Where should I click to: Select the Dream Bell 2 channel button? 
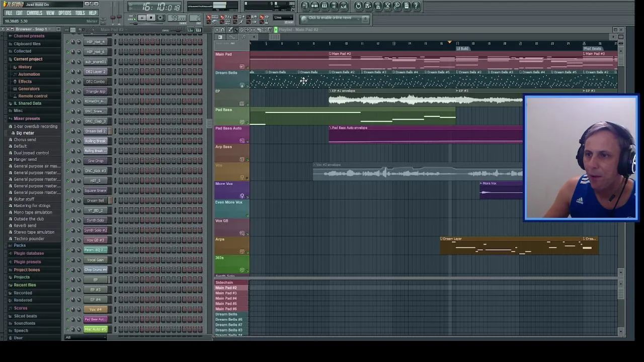(x=96, y=131)
